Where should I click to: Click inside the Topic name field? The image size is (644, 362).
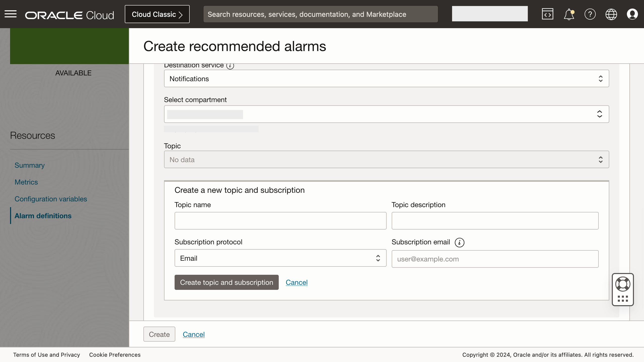pyautogui.click(x=280, y=220)
